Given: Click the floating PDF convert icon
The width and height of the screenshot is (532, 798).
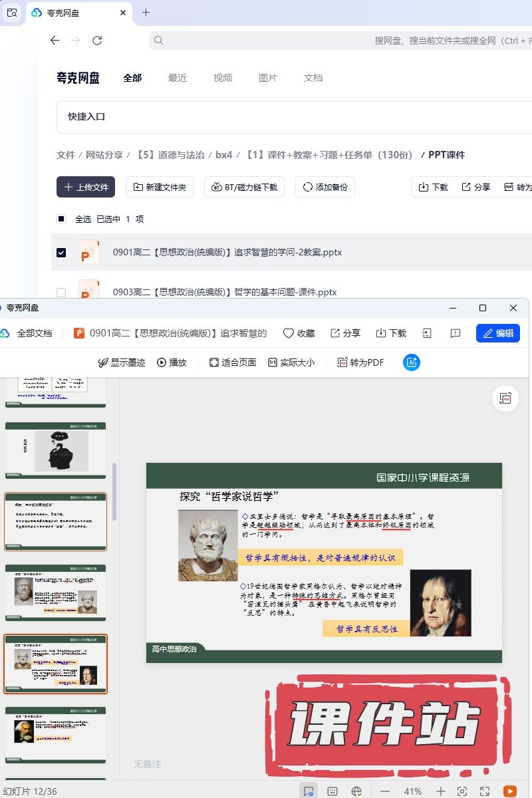Looking at the screenshot, I should [x=505, y=398].
